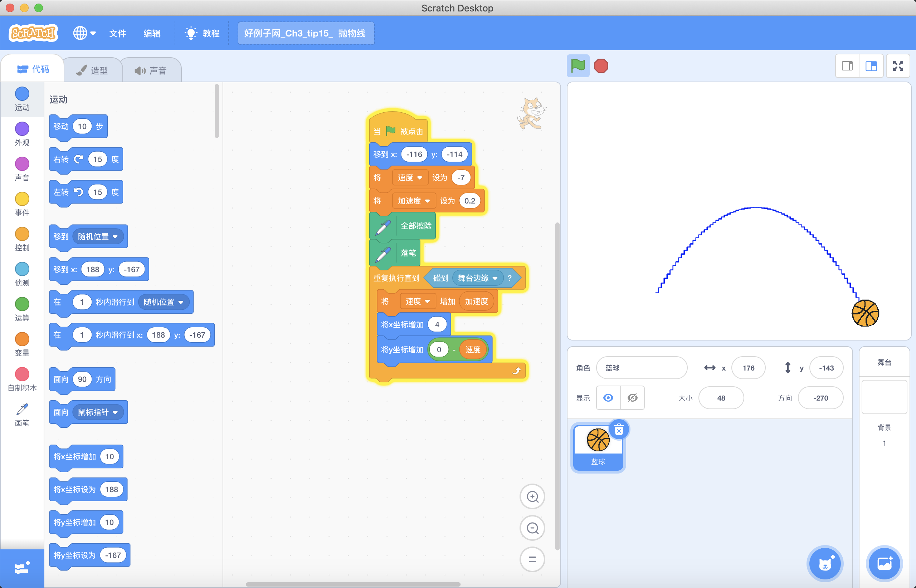This screenshot has width=916, height=588.
Task: Select the 自制积木 my blocks category
Action: 22,380
